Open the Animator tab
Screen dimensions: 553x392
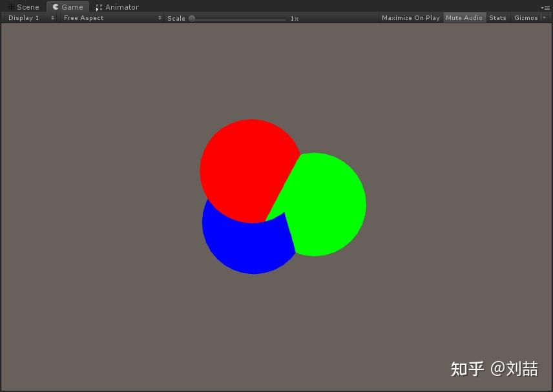pos(118,7)
